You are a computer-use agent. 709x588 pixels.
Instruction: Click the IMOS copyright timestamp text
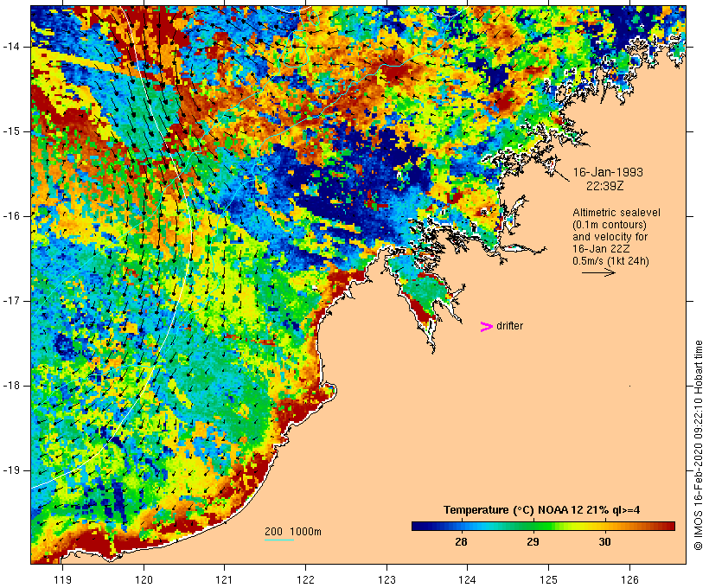click(698, 445)
